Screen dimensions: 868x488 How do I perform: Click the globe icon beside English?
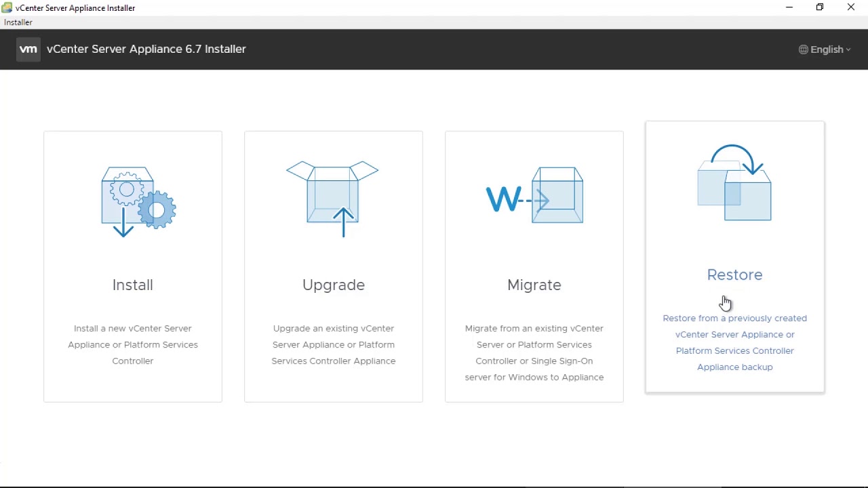click(x=804, y=49)
